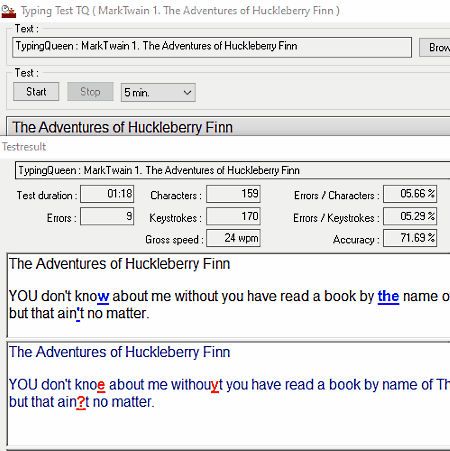Click the word "know" in the original text

pos(92,296)
